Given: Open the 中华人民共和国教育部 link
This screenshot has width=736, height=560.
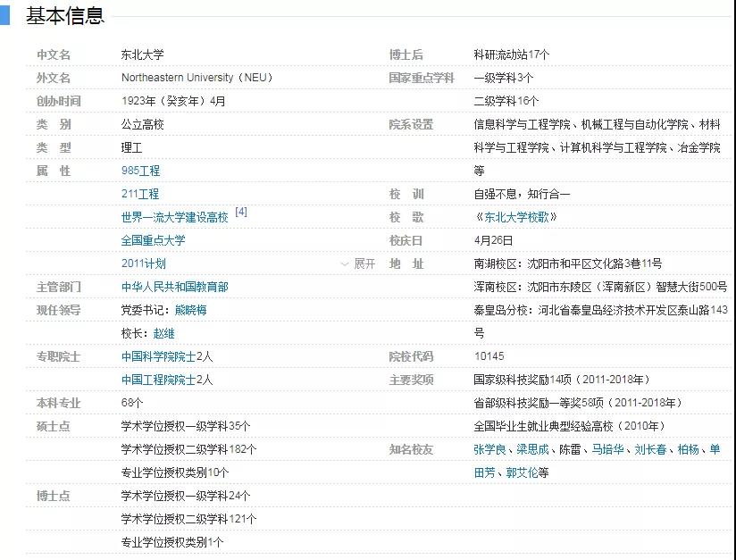Looking at the screenshot, I should point(175,287).
